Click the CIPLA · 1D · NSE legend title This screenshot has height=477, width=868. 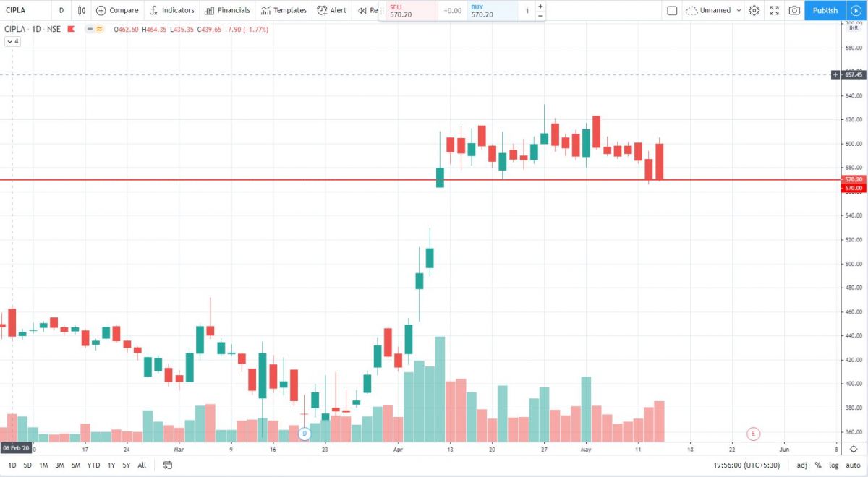coord(34,29)
